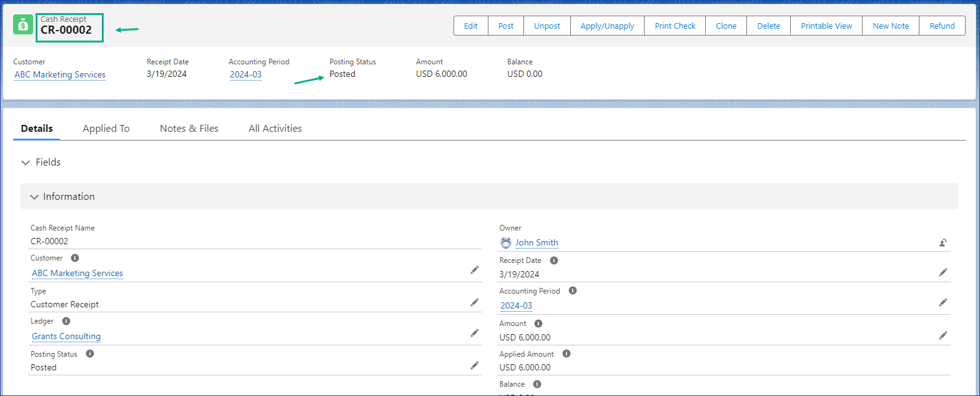Show info tooltip beside Ledger label

coord(66,321)
